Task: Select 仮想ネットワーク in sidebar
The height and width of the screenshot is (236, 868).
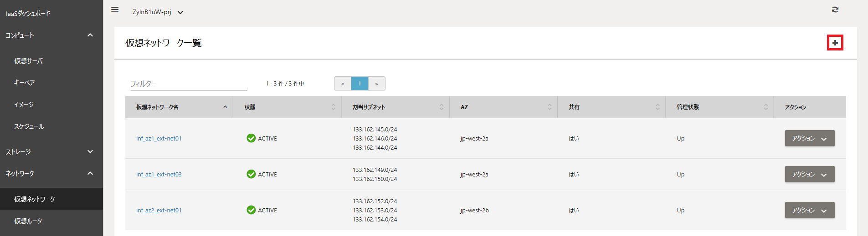Action: [x=51, y=199]
